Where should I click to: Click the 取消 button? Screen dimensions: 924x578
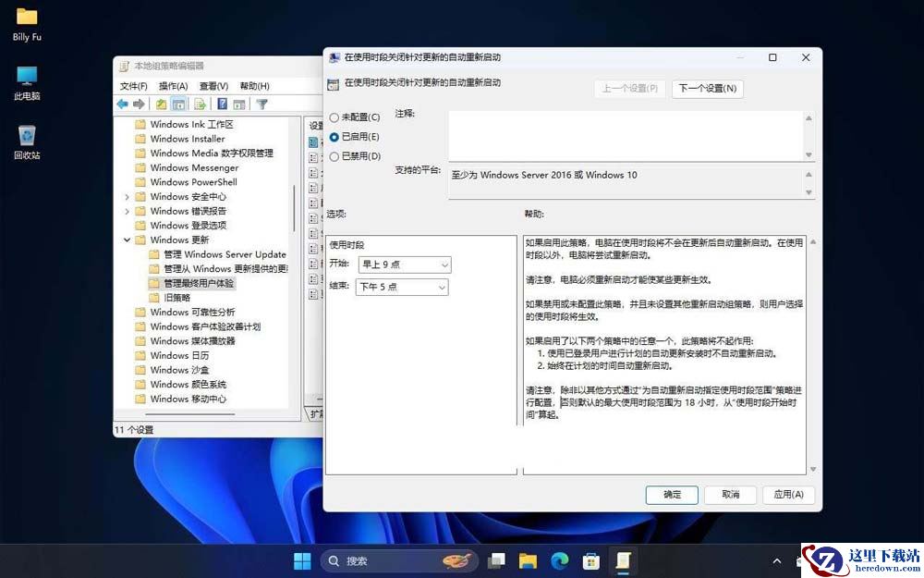[x=730, y=495]
